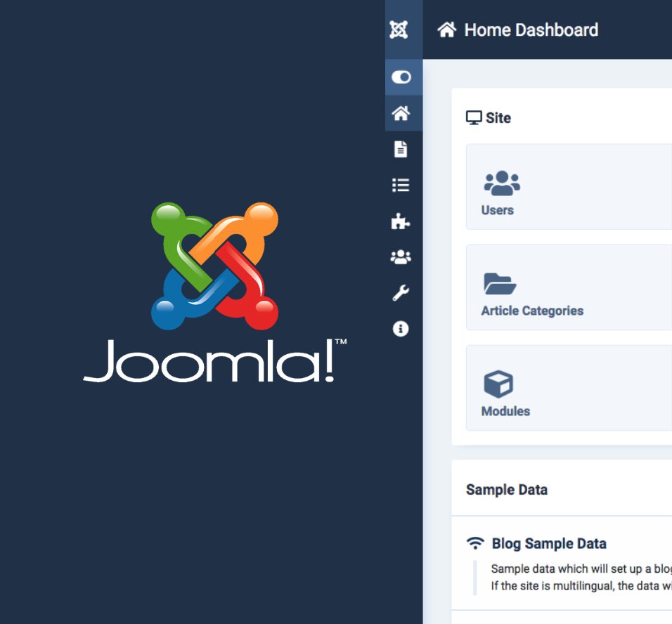Open the Help info icon
672x624 pixels.
401,329
